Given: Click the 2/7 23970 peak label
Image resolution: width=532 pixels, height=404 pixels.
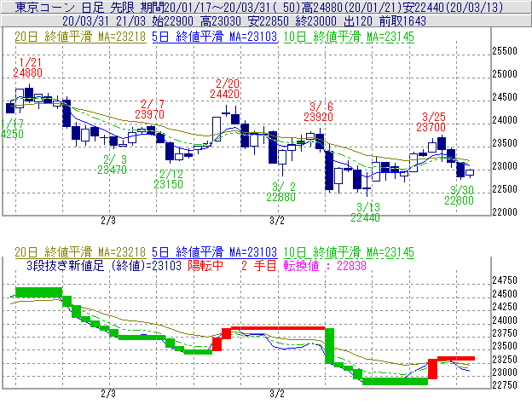Looking at the screenshot, I should (150, 109).
